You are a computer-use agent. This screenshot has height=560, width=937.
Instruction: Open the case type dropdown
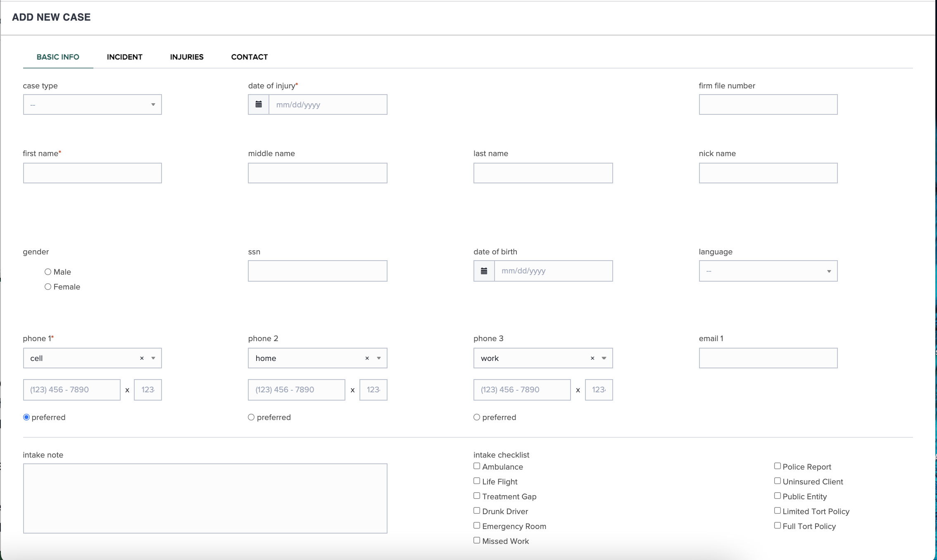(92, 104)
